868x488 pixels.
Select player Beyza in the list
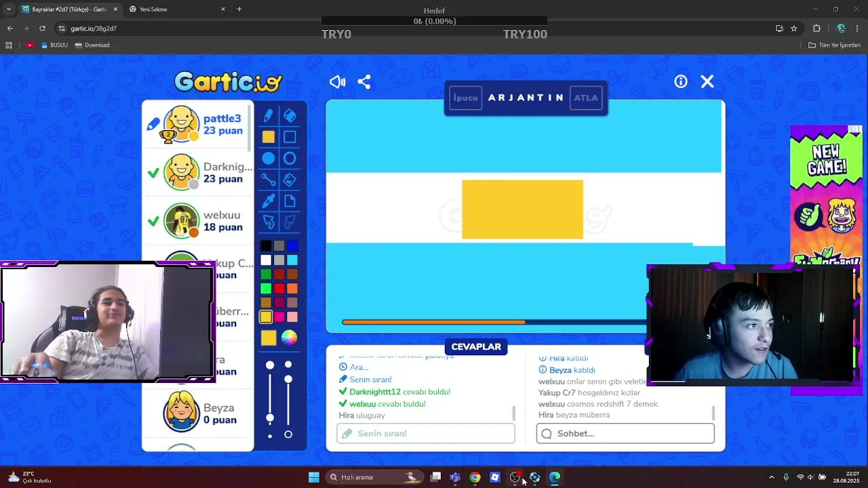[x=197, y=413]
